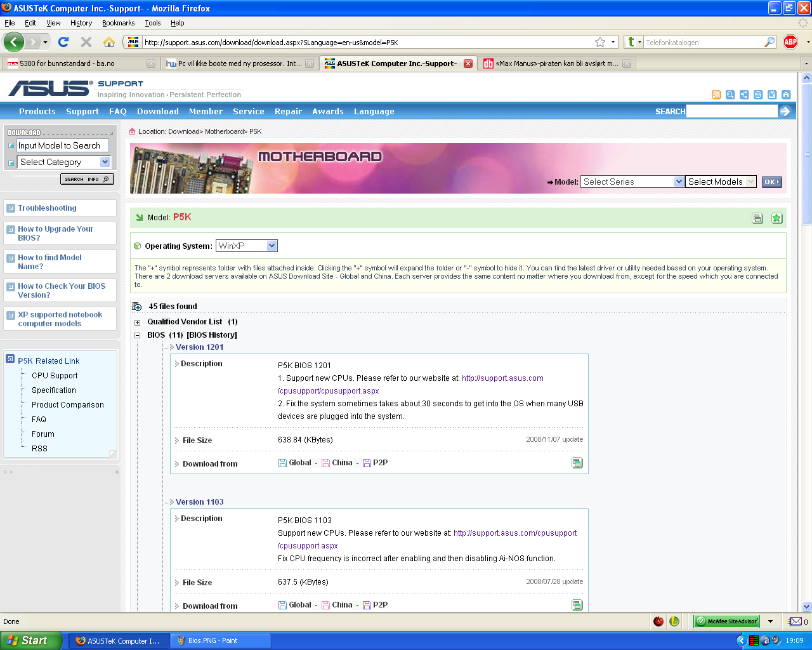Open the Bookmarks menu

point(118,23)
